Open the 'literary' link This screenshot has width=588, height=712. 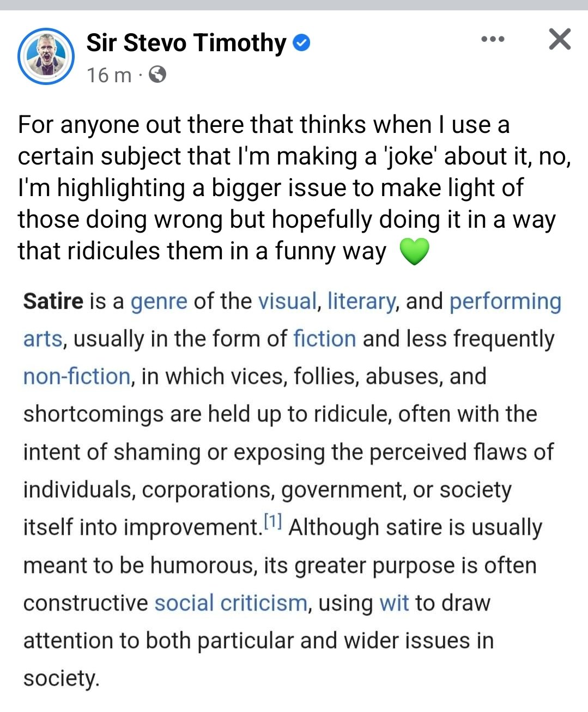(x=361, y=301)
